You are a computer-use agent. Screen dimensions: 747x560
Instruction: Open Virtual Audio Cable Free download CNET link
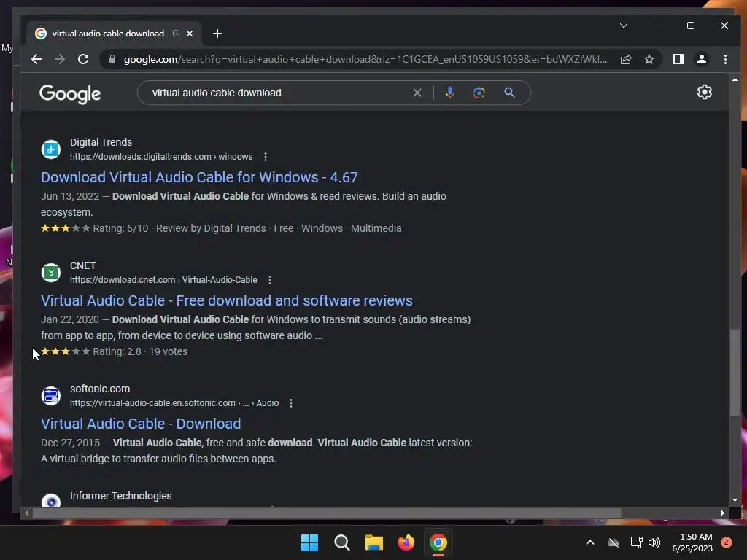[x=227, y=300]
